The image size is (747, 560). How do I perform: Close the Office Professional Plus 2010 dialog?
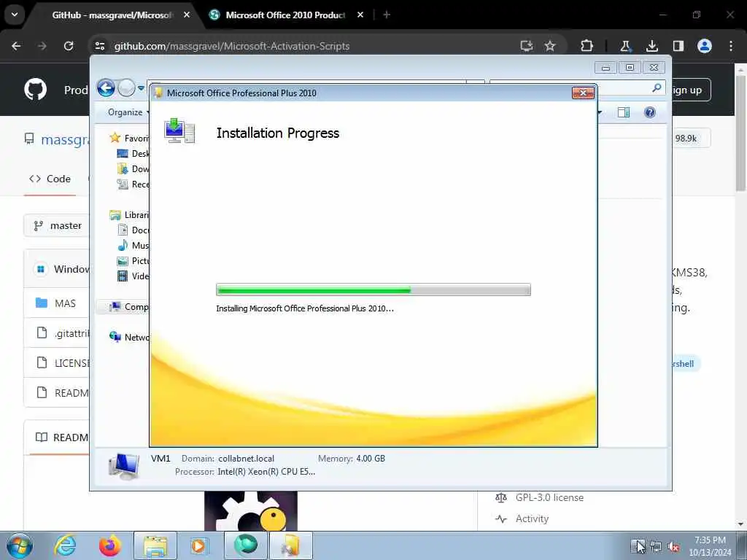click(x=583, y=93)
